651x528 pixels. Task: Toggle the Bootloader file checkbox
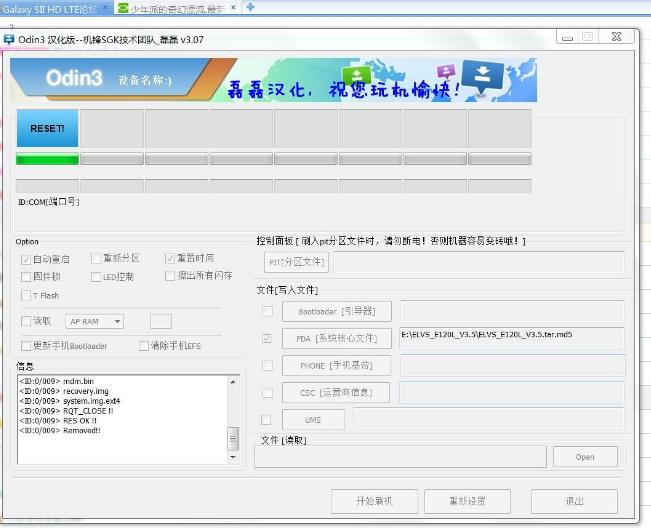[x=267, y=311]
